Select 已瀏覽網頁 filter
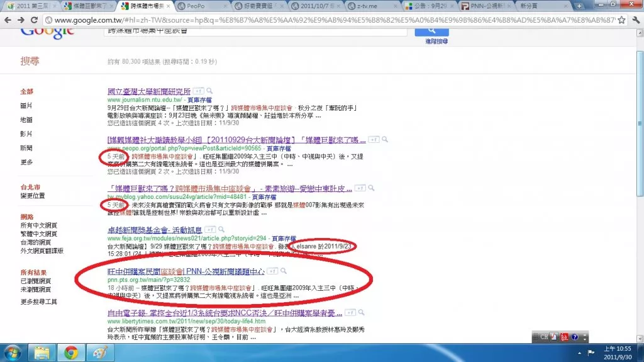 pyautogui.click(x=36, y=281)
